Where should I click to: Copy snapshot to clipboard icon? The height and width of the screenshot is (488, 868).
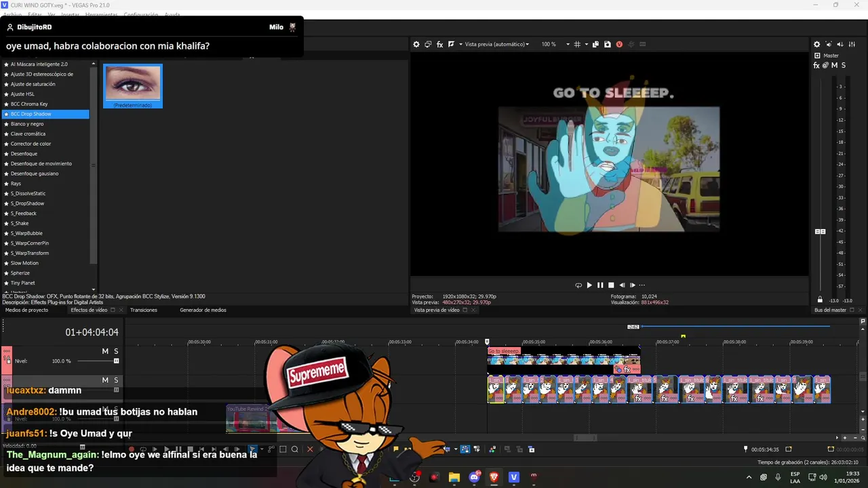[595, 44]
